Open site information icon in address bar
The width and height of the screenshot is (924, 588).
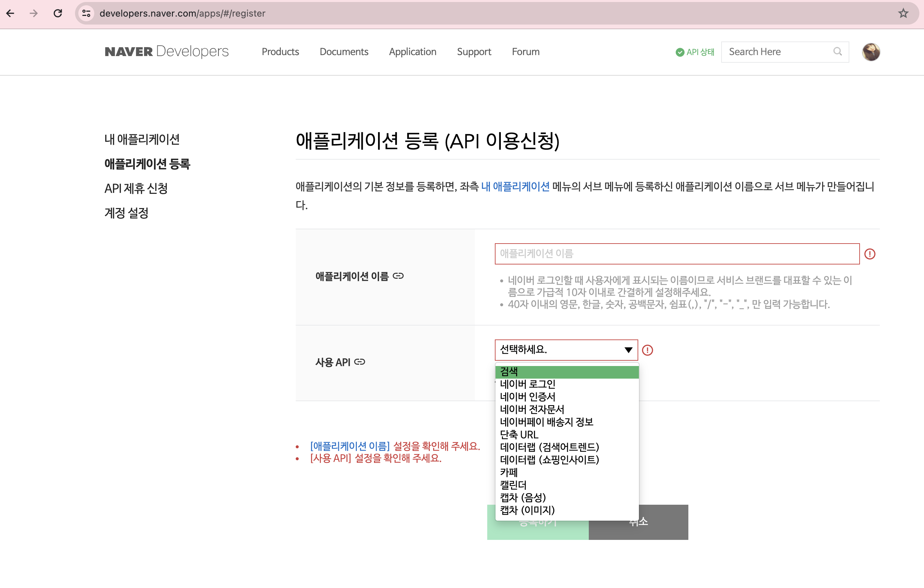[x=86, y=13]
